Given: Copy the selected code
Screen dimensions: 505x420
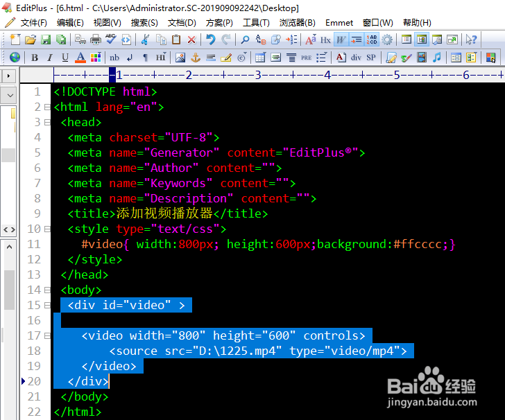Looking at the screenshot, I should coord(161,40).
